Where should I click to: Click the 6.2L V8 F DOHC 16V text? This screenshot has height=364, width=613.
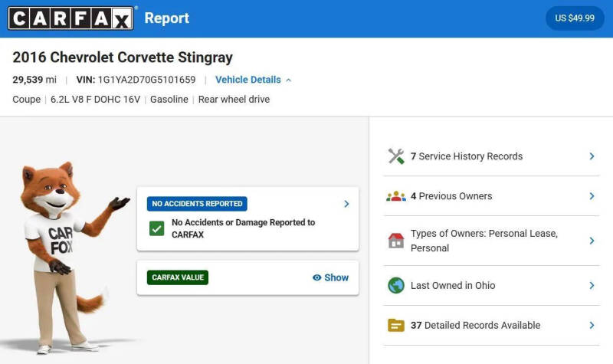(x=95, y=100)
